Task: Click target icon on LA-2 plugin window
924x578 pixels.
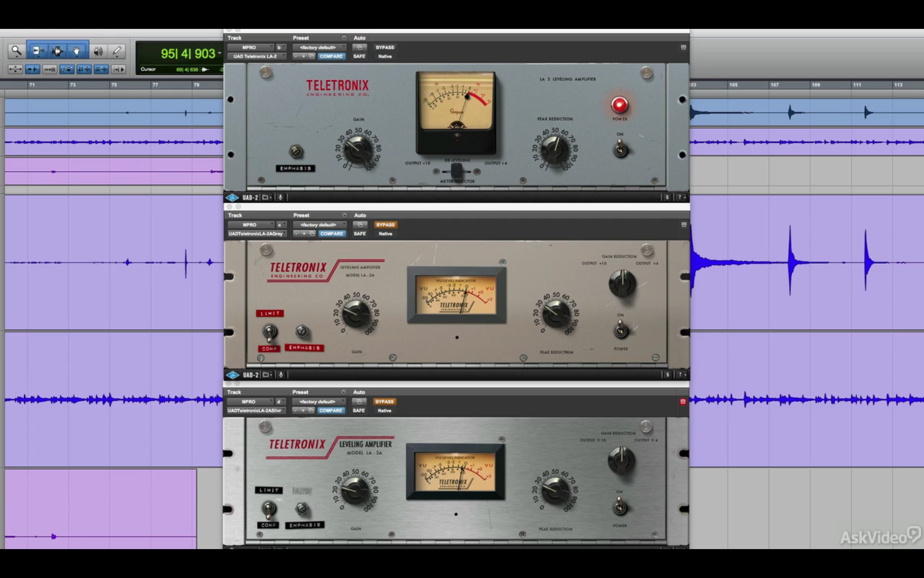Action: click(x=684, y=47)
